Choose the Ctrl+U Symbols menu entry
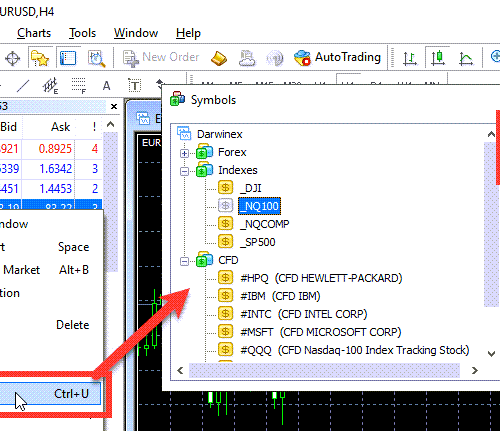The image size is (500, 431). (x=50, y=394)
